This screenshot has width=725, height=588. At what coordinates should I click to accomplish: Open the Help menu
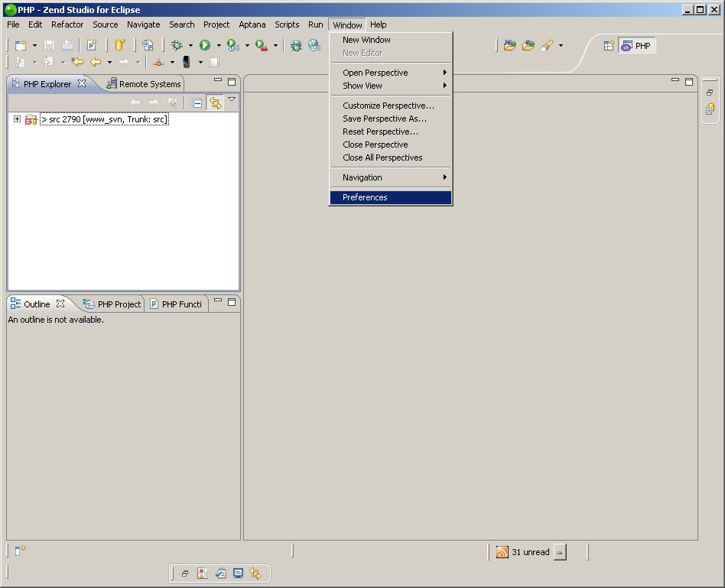tap(379, 24)
